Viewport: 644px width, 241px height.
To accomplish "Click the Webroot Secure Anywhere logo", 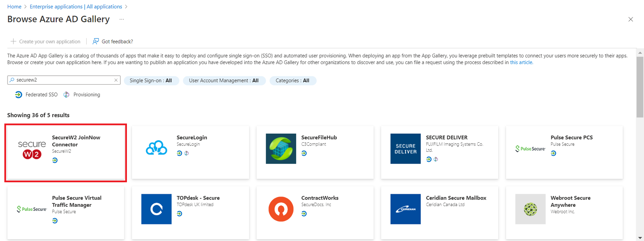I will pos(530,209).
